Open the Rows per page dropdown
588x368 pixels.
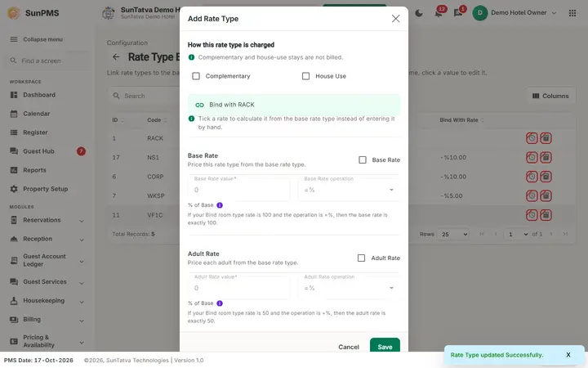tap(453, 235)
